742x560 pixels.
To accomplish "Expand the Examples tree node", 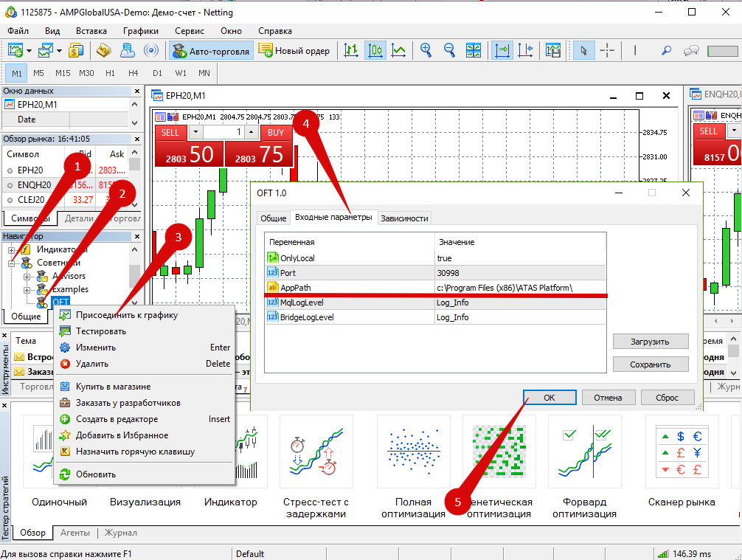I will [x=27, y=290].
